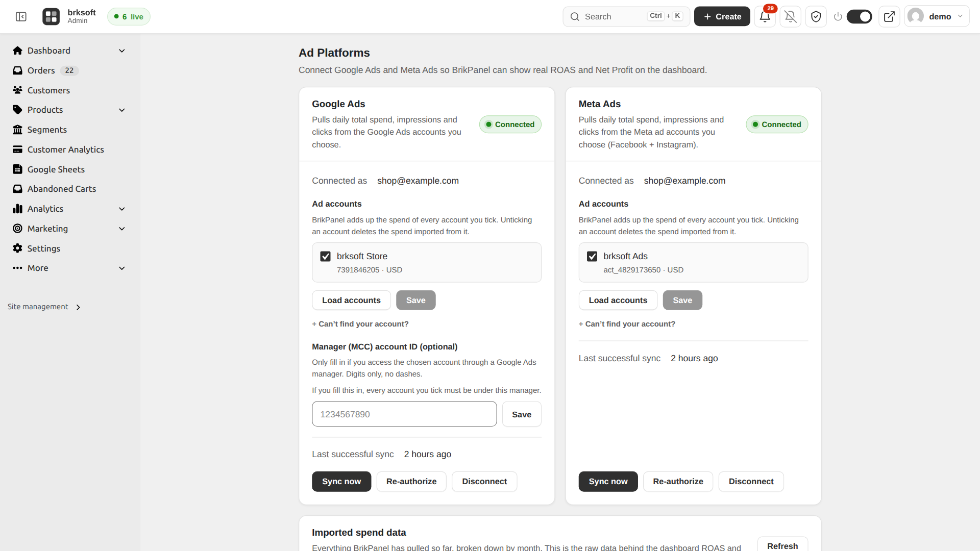The height and width of the screenshot is (551, 980).
Task: Click Sync now under Google Ads
Action: (341, 482)
